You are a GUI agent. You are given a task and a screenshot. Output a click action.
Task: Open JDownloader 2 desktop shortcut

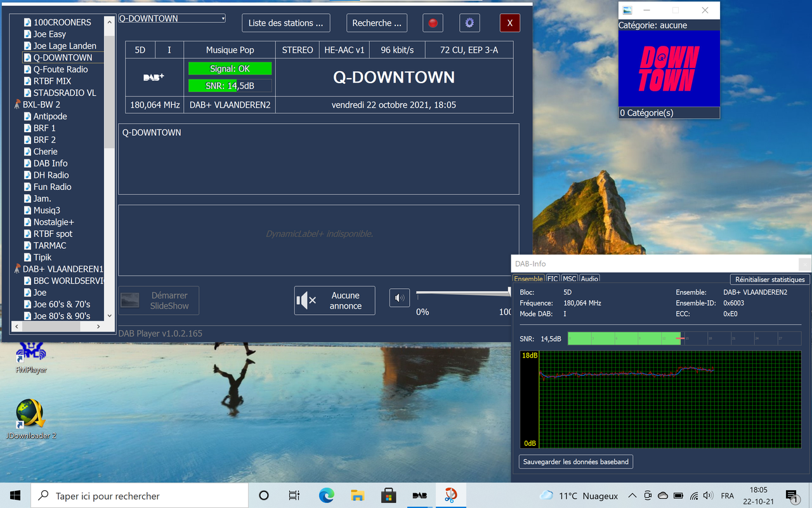(x=30, y=419)
